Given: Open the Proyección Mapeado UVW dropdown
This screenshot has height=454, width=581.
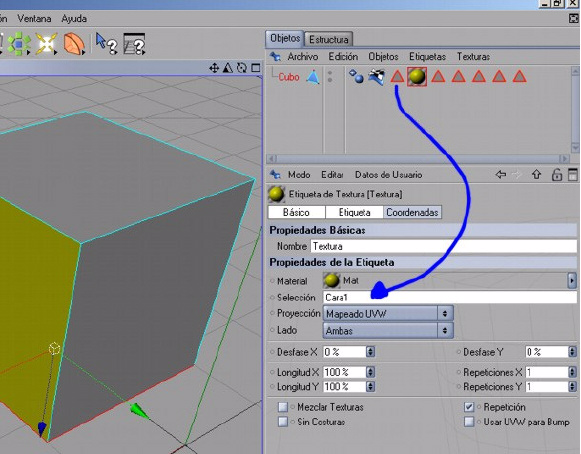Looking at the screenshot, I should point(388,314).
